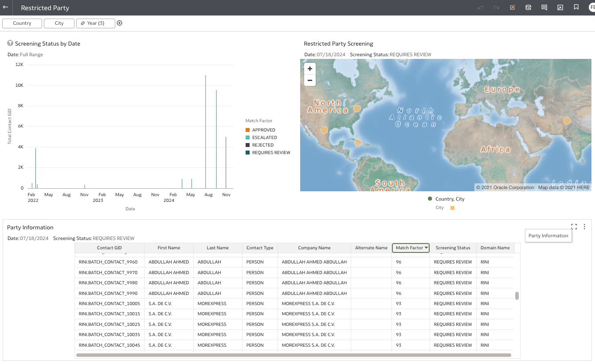595x364 pixels.
Task: Select cell RINI.BATCH_CONTACT_10005
Action: 109,304
